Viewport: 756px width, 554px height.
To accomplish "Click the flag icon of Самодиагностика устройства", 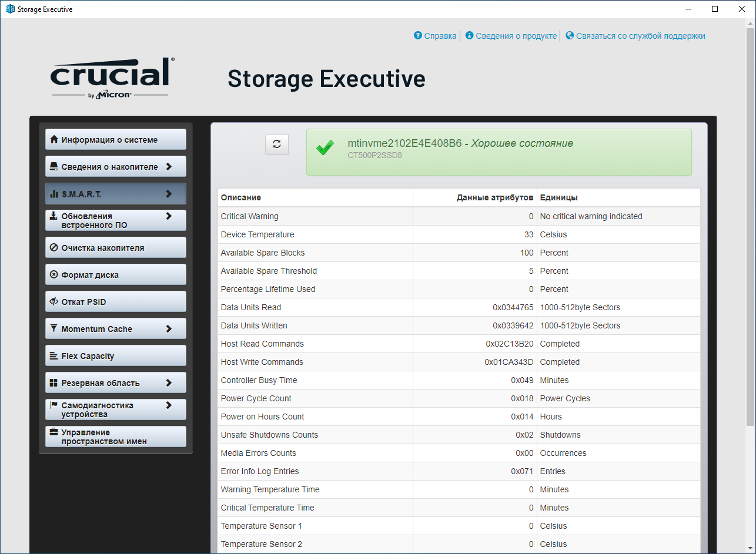I will click(x=54, y=405).
